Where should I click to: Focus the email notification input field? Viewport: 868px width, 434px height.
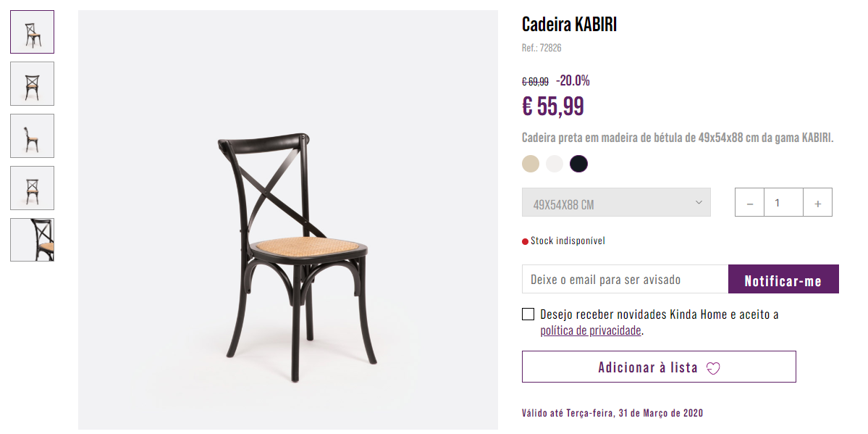[x=625, y=279]
